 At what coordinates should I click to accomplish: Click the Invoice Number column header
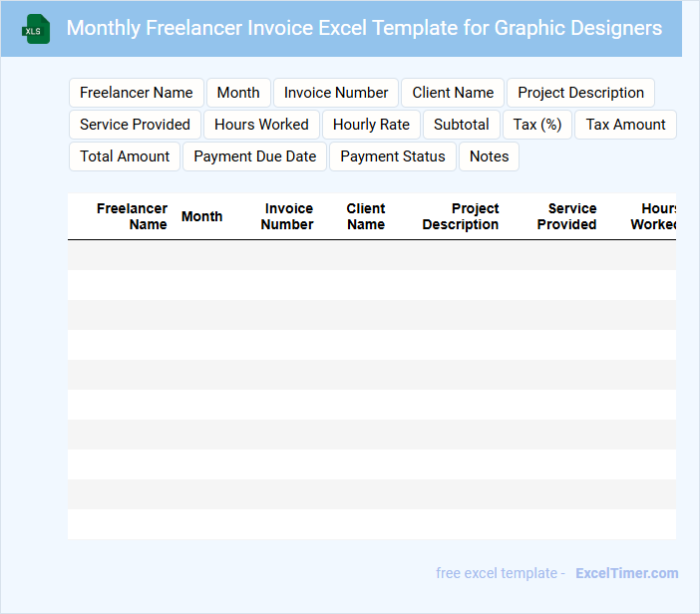pos(287,216)
